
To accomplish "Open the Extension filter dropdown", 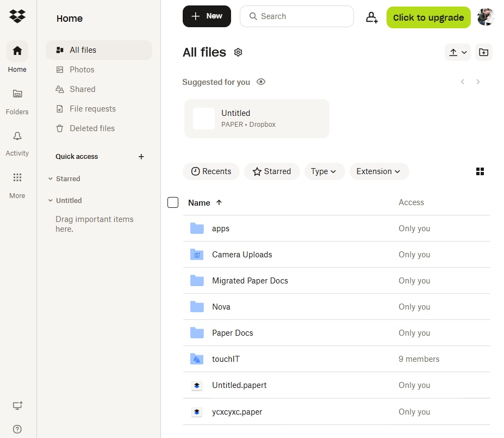I will 379,171.
